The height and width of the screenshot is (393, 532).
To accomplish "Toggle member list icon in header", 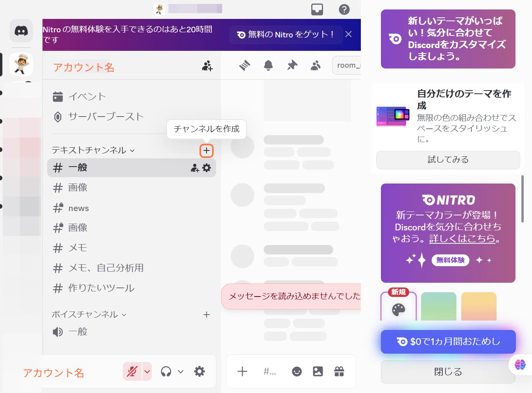I will [316, 65].
